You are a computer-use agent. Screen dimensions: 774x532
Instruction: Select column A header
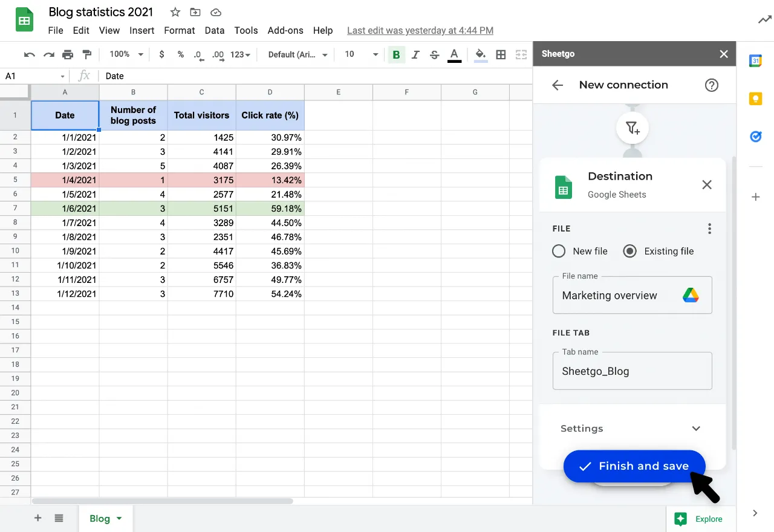[65, 92]
